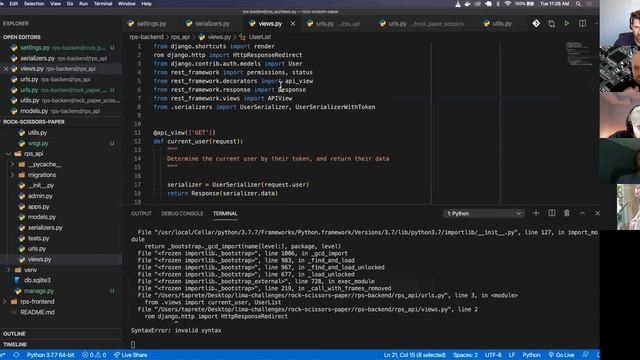
Task: Add a new terminal with plus icon
Action: pyautogui.click(x=536, y=213)
